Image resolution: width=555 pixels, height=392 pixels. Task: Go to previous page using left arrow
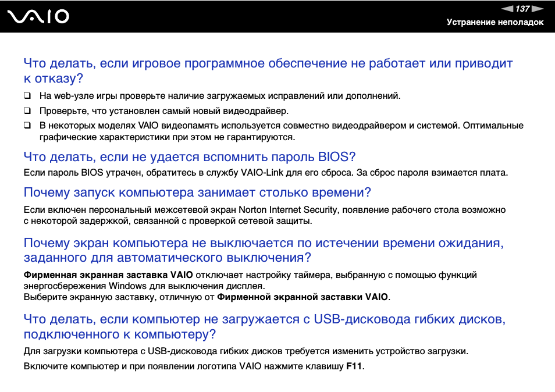507,9
